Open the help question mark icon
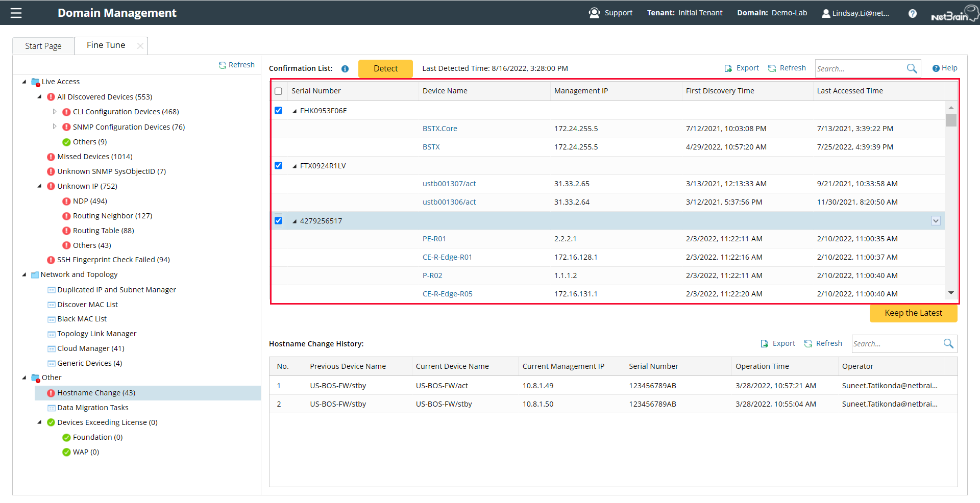980x503 pixels. click(912, 13)
